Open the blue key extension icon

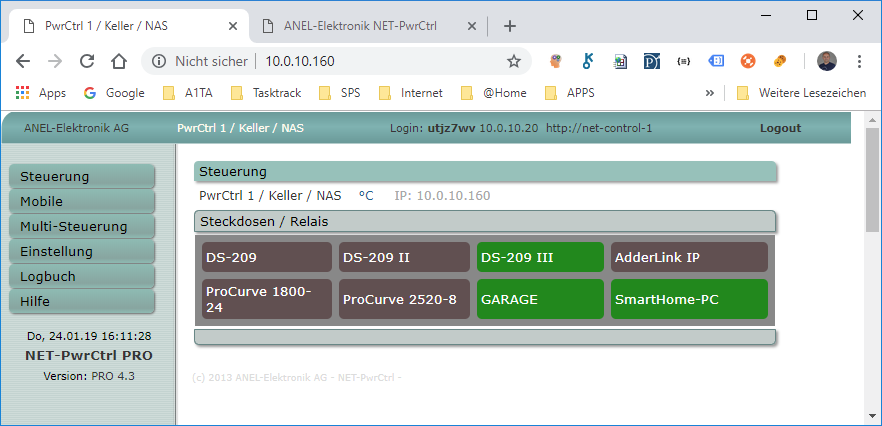588,61
